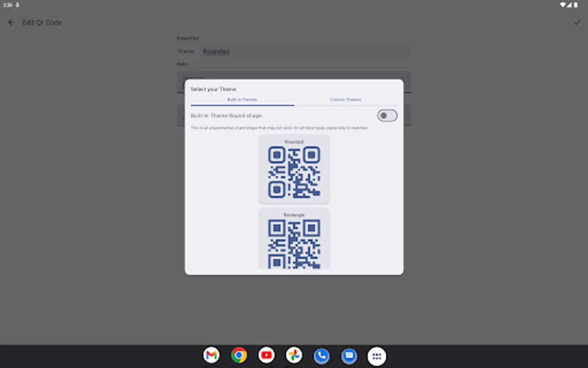
Task: Go back with the arrow icon
Action: point(11,22)
